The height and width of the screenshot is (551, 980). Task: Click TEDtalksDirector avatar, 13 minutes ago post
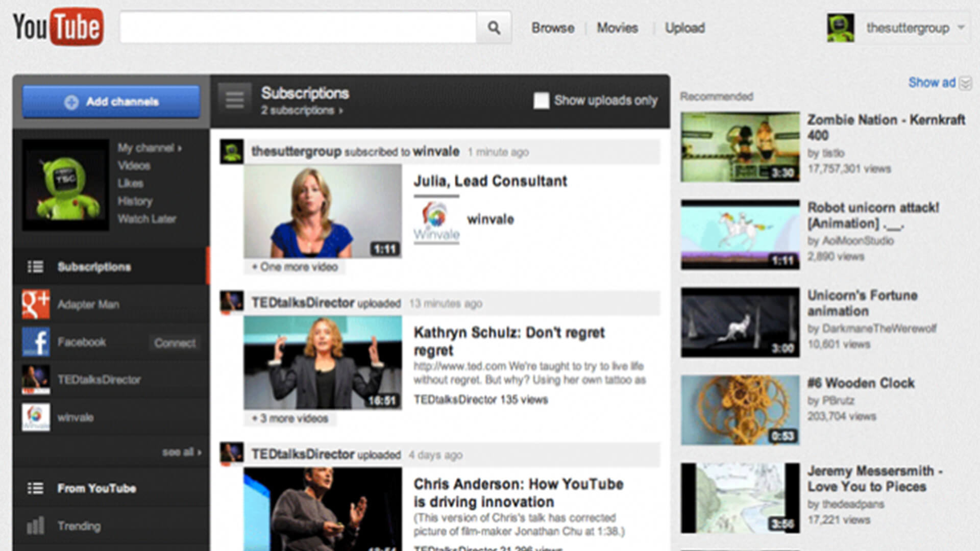pyautogui.click(x=232, y=303)
